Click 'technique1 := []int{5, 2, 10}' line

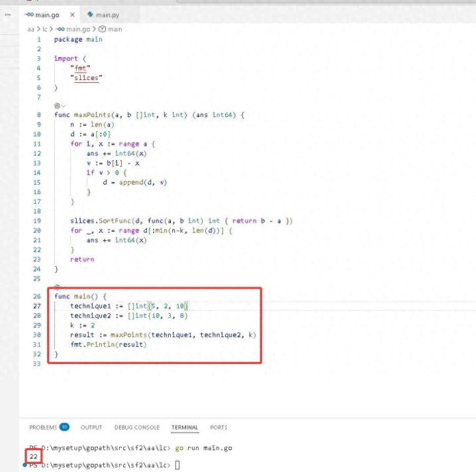click(129, 306)
